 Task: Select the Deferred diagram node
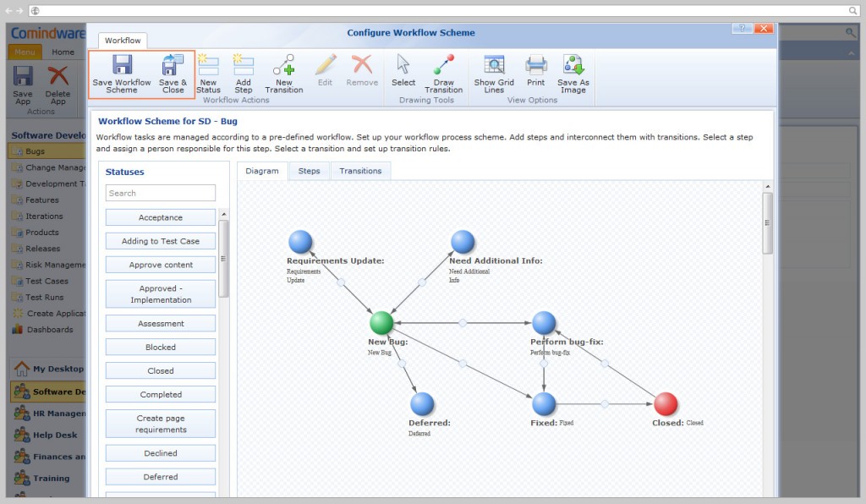422,404
